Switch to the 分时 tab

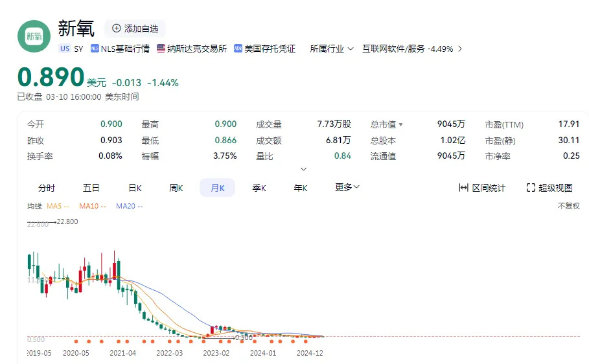click(47, 188)
